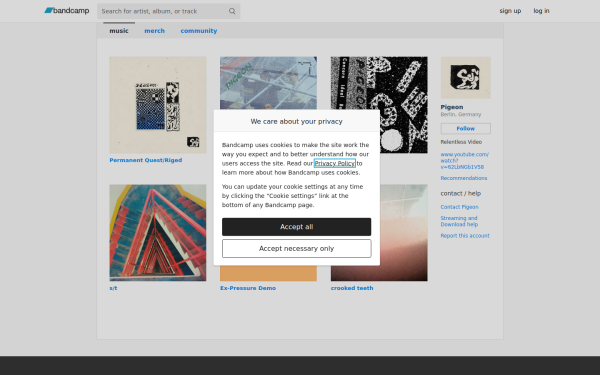Click the search magnifier icon
600x375 pixels.
(x=232, y=11)
